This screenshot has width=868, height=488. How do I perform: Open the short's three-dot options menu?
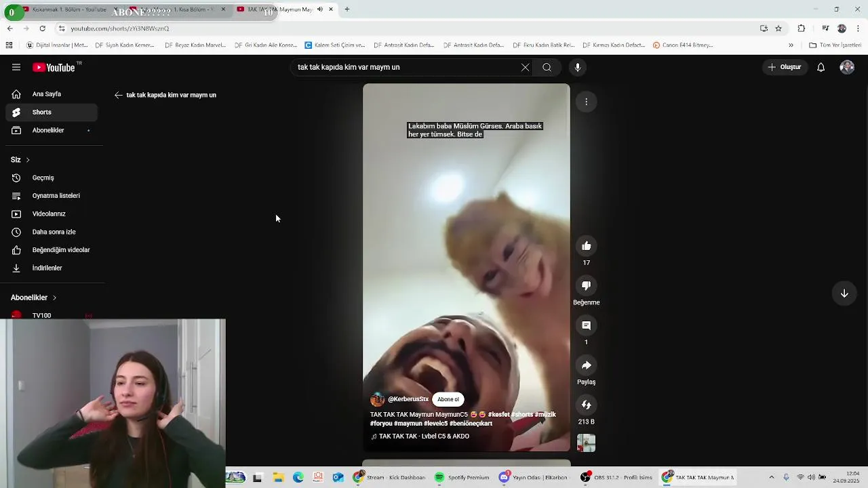pyautogui.click(x=587, y=102)
